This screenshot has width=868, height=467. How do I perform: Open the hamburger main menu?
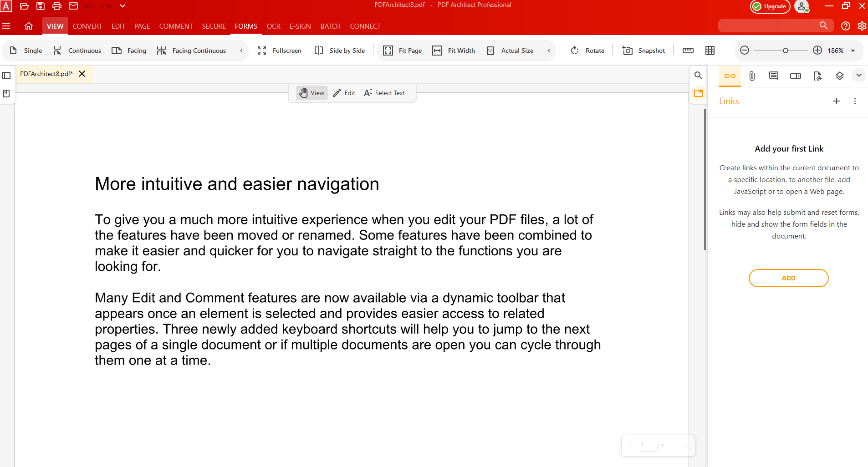[x=6, y=26]
